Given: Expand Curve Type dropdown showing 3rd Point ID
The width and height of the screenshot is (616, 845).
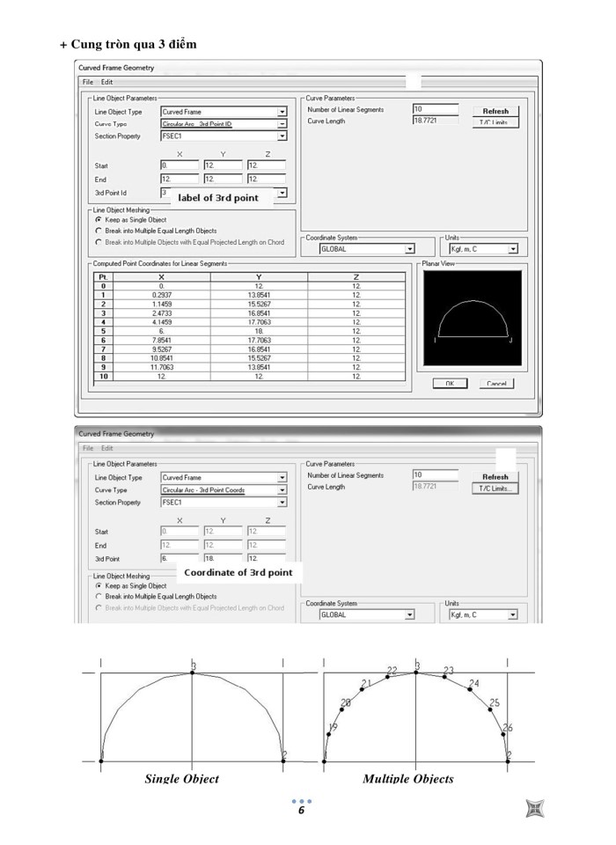Looking at the screenshot, I should 282,125.
